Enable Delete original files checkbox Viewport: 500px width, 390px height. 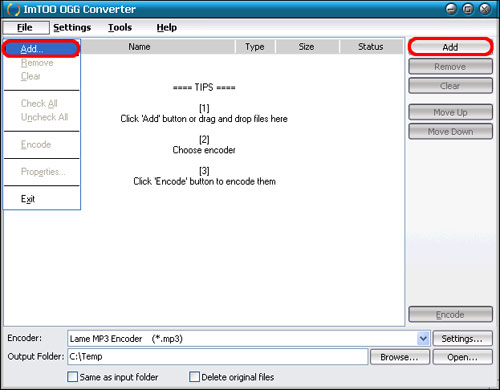194,377
